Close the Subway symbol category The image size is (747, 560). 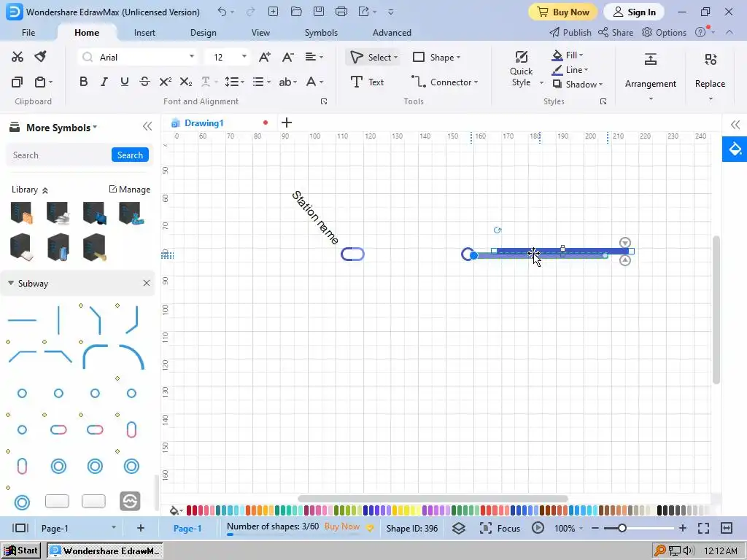click(x=146, y=283)
